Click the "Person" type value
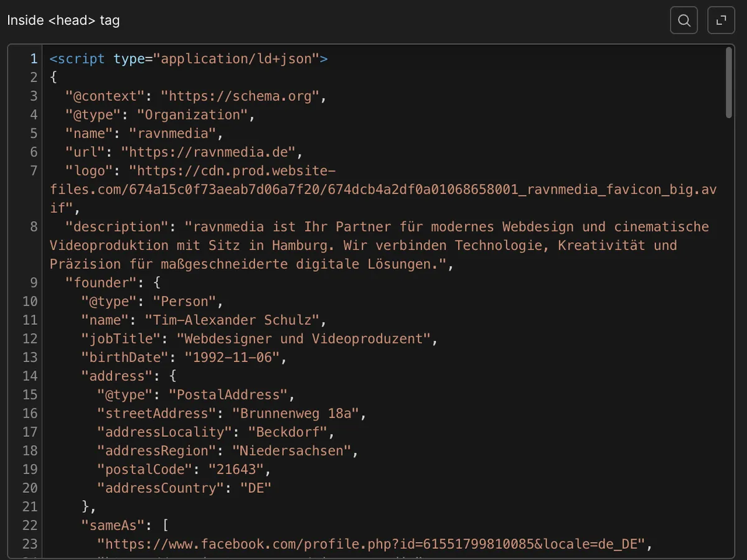This screenshot has width=747, height=560. 184,302
